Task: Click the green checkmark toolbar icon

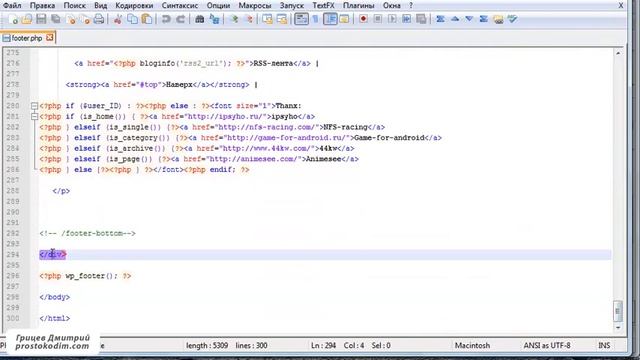Action: [513, 19]
